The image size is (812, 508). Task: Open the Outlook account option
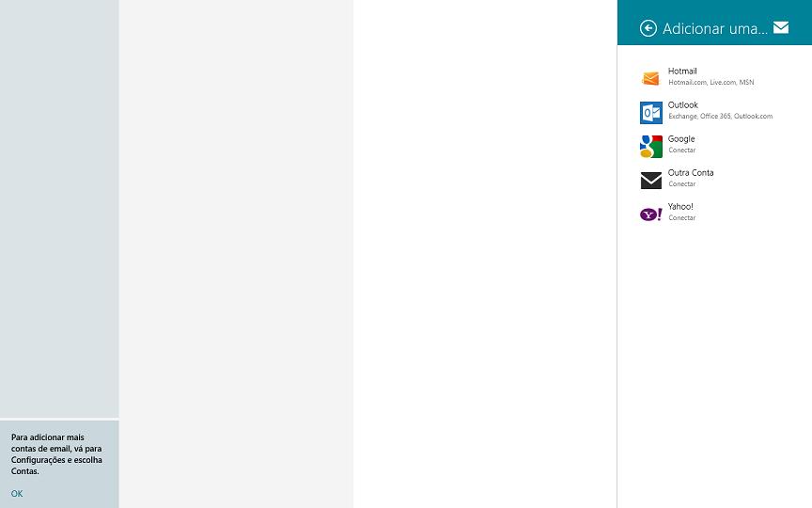click(714, 110)
